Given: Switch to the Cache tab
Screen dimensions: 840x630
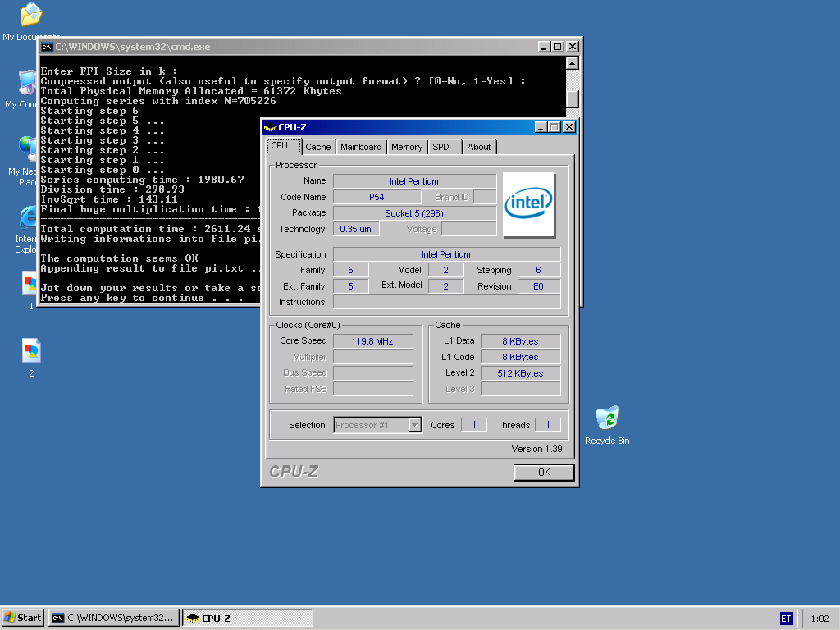Looking at the screenshot, I should click(318, 147).
